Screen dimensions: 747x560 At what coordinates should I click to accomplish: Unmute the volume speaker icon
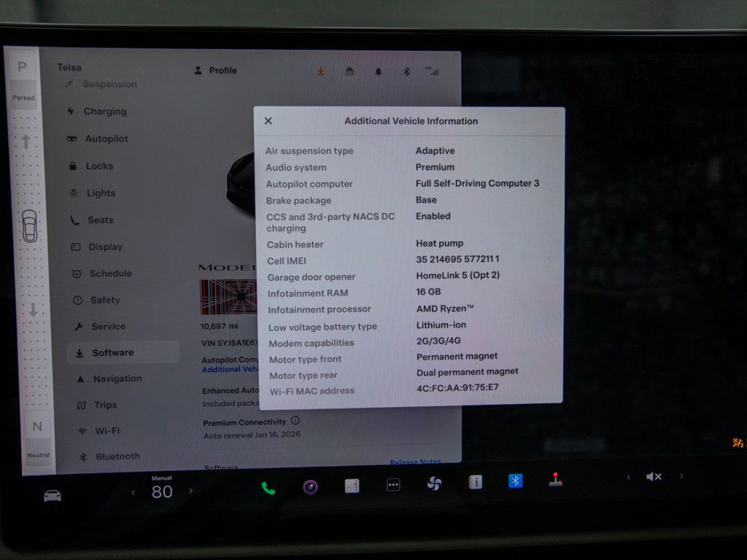coord(653,477)
